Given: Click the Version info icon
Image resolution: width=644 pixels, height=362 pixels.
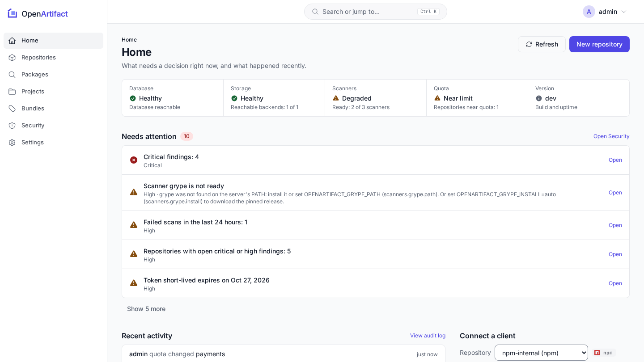Looking at the screenshot, I should (539, 98).
